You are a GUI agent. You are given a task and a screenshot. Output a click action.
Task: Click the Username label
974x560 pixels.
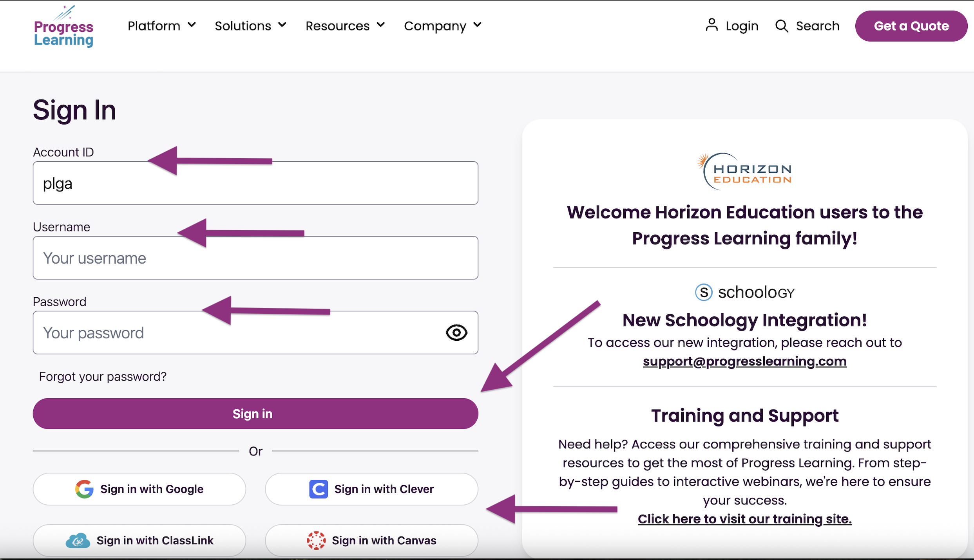point(62,227)
